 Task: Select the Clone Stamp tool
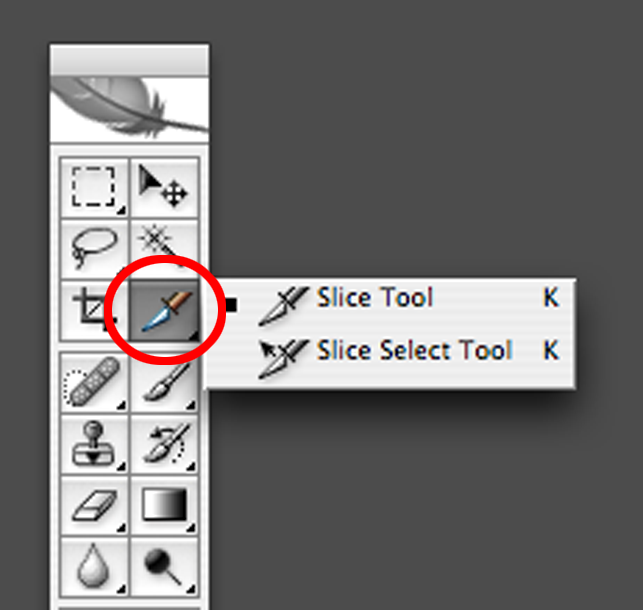(x=94, y=443)
